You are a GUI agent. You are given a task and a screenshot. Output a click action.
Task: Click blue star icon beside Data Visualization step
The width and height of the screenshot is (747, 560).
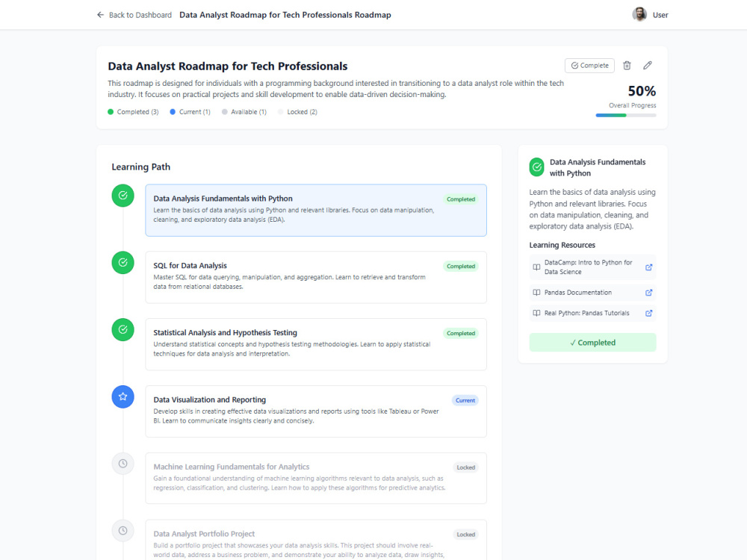(123, 396)
